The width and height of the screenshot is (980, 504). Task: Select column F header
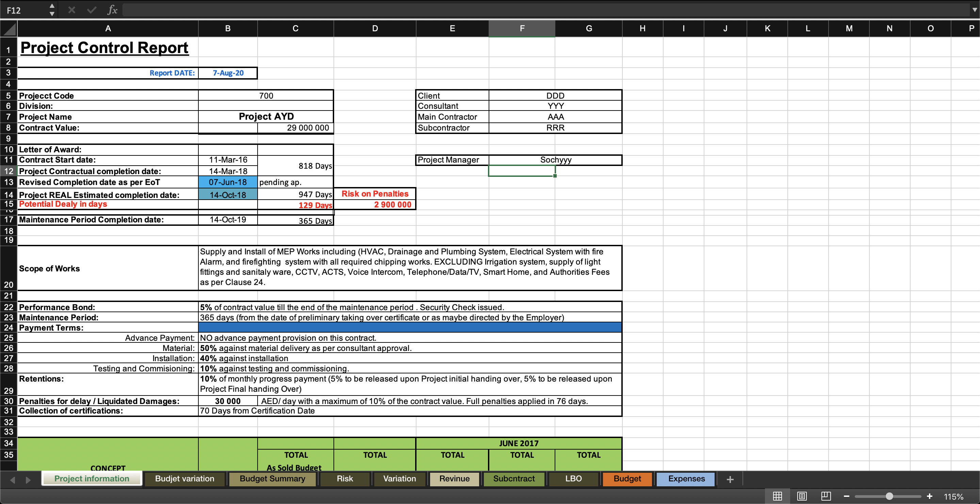522,29
